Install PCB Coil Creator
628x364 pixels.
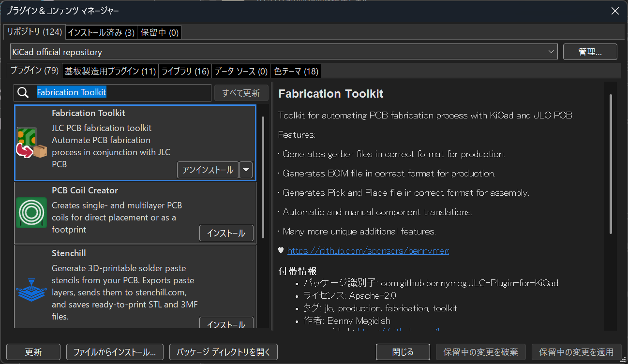[226, 233]
